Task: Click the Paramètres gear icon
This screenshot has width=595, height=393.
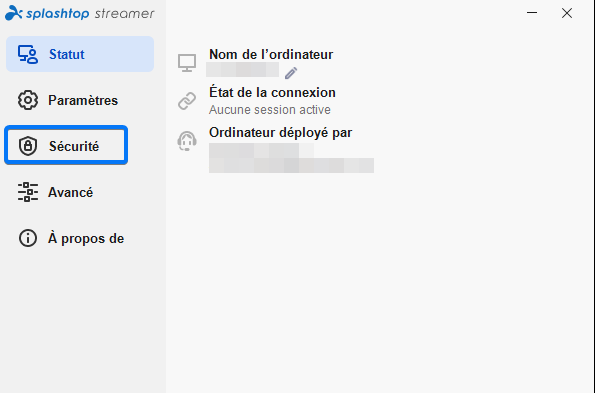Action: point(28,100)
